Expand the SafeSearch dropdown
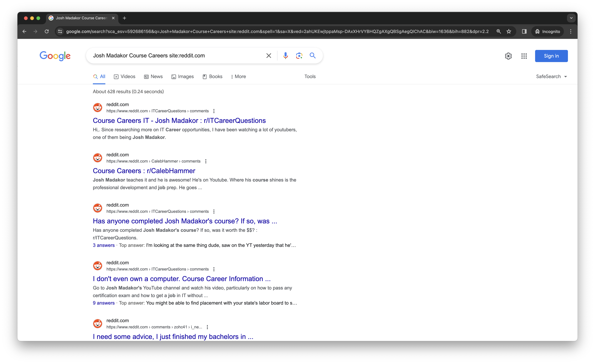Image resolution: width=595 pixels, height=364 pixels. 551,77
